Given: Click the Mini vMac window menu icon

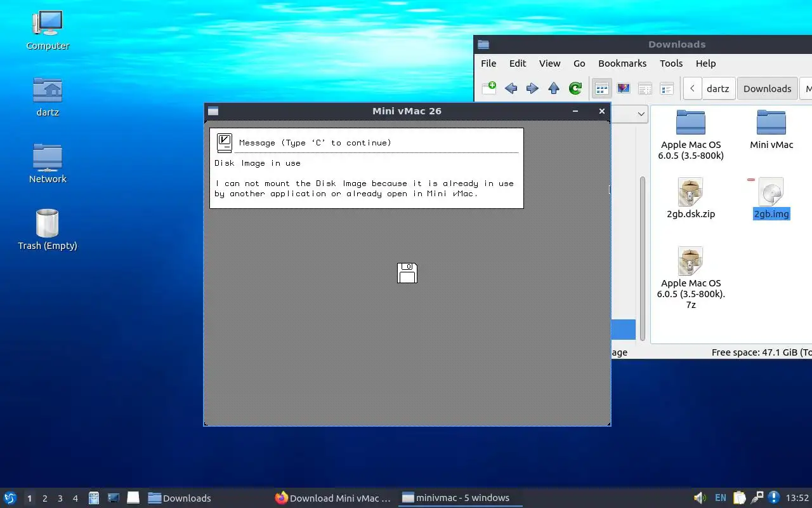Looking at the screenshot, I should (213, 111).
